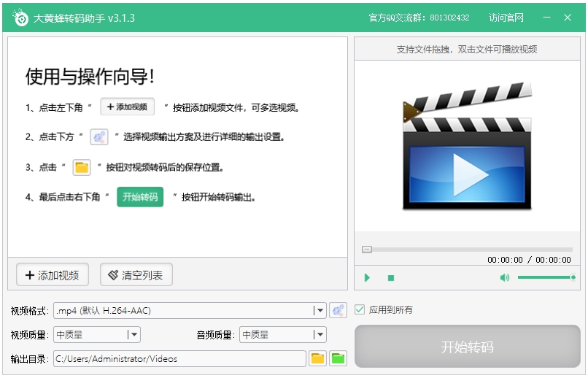Viewport: 588px width, 378px height.
Task: Click the 清空列表 button
Action: click(x=136, y=275)
